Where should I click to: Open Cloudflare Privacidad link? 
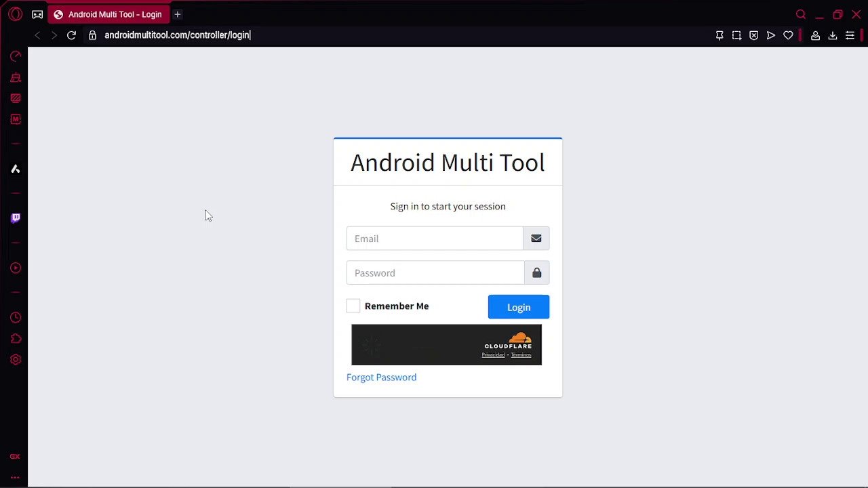493,355
